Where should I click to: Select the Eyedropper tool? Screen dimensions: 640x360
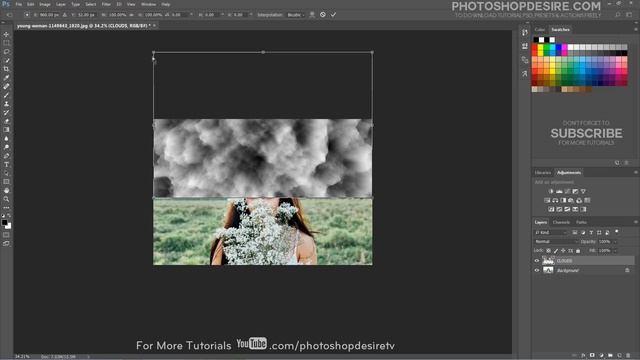6,78
